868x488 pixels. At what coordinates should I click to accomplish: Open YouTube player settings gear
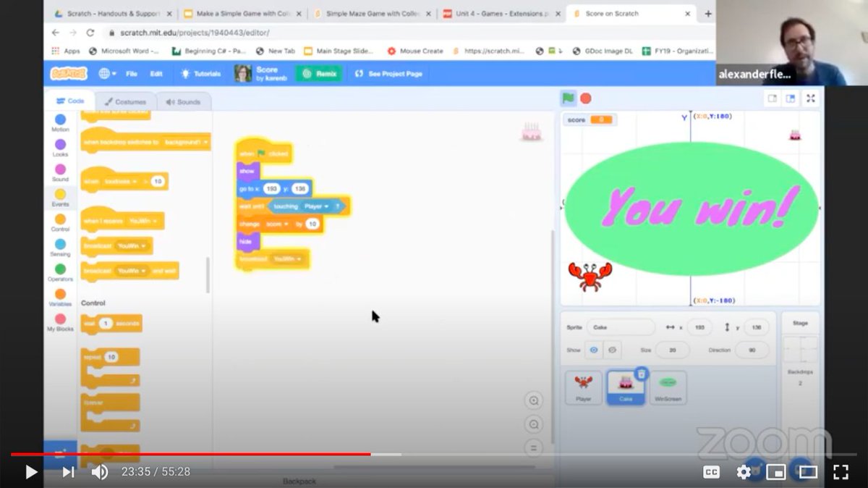[x=744, y=472]
